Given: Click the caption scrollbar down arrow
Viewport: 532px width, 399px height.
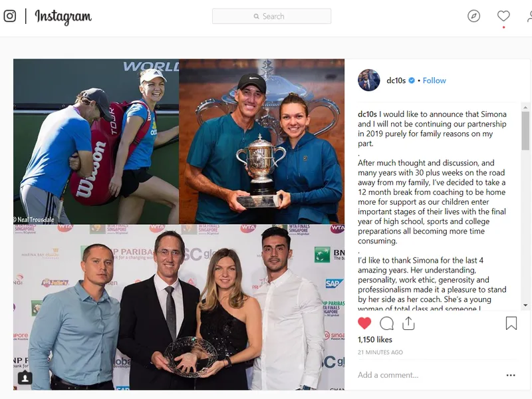Looking at the screenshot, I should (x=525, y=305).
